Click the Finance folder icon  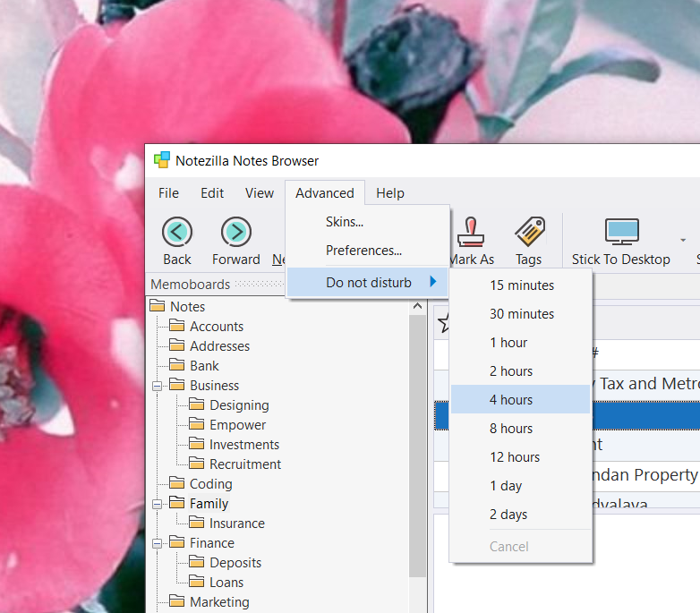[x=176, y=541]
